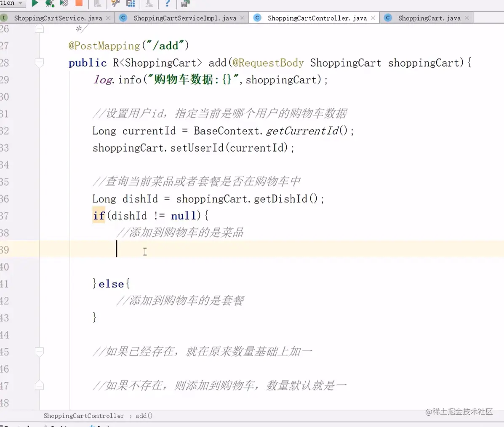Click the class icon on ShoppingCartController.java tab
Image resolution: width=504 pixels, height=427 pixels.
pyautogui.click(x=257, y=18)
